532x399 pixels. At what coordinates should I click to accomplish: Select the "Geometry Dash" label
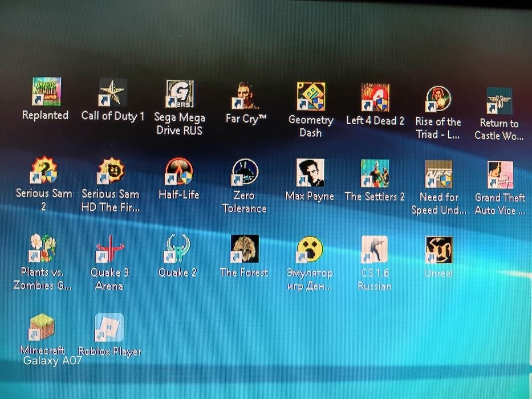click(311, 126)
